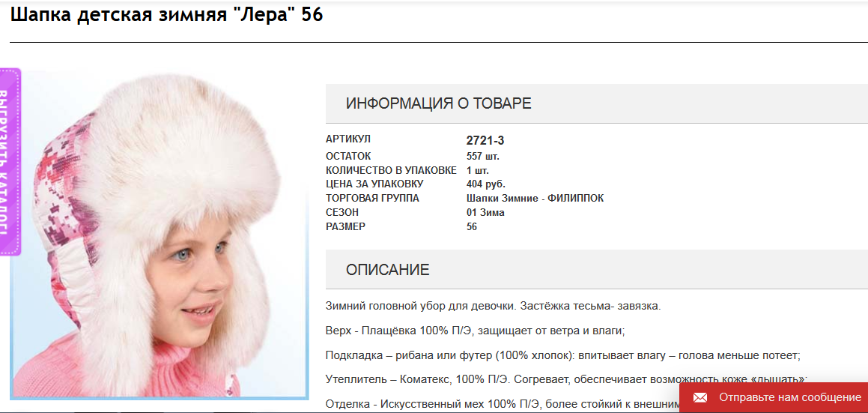
Task: Click the "Артикул" label
Action: 348,139
